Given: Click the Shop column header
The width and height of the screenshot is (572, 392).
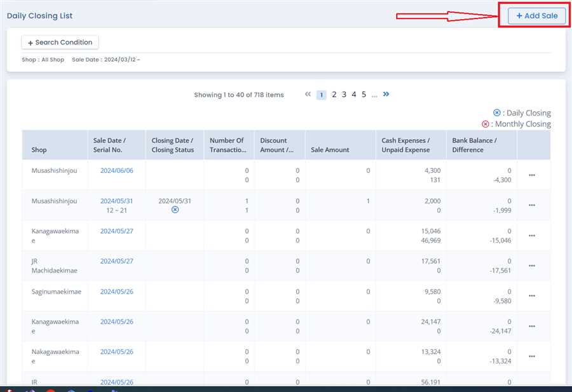Looking at the screenshot, I should 39,150.
